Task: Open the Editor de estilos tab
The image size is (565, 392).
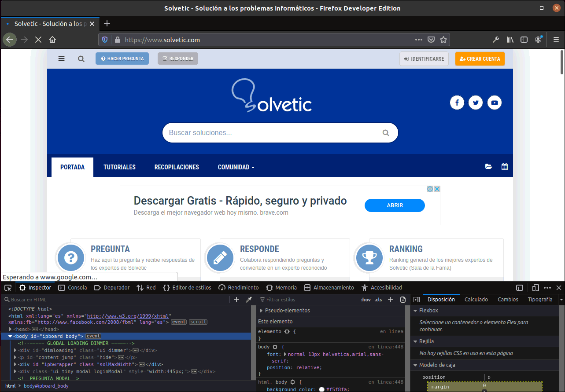Action: [187, 288]
